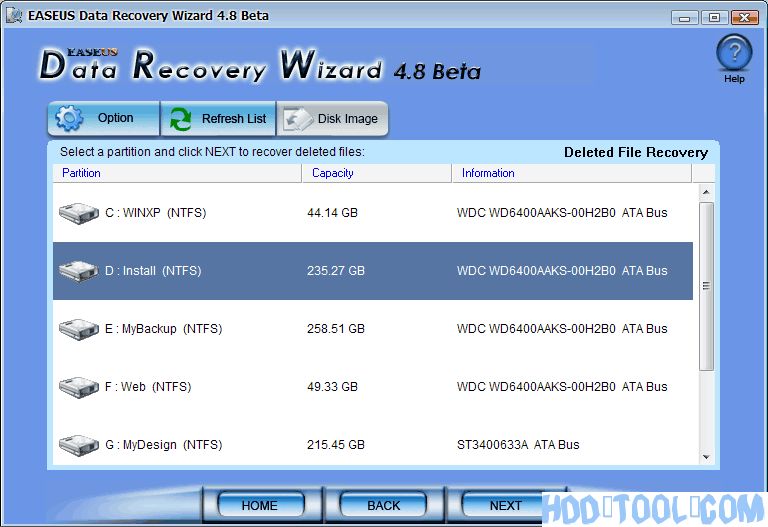768x527 pixels.
Task: Click the BACK button
Action: 384,504
